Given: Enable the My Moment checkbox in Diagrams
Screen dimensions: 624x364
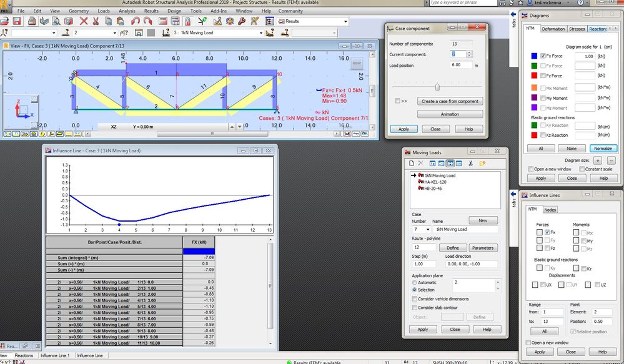Looking at the screenshot, I should [x=543, y=98].
